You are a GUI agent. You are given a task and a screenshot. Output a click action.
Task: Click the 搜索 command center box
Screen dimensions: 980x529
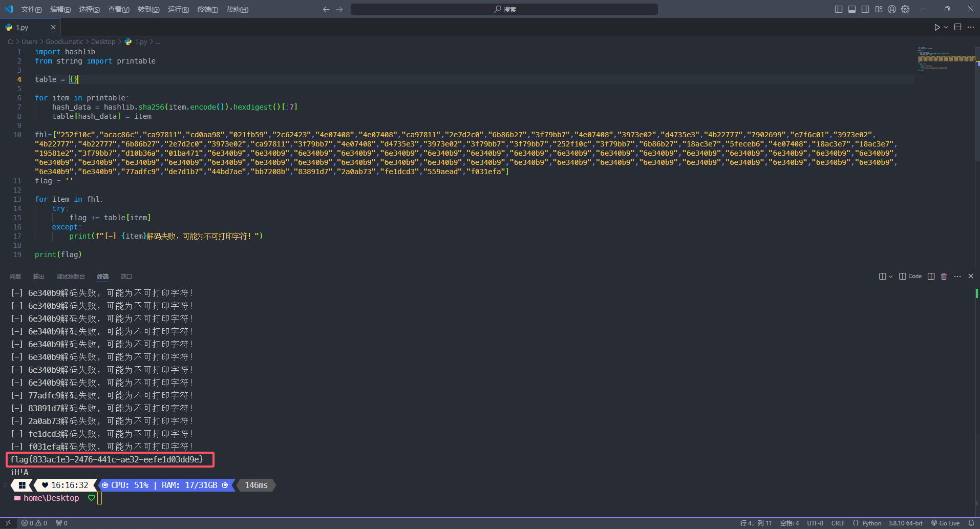(x=504, y=9)
